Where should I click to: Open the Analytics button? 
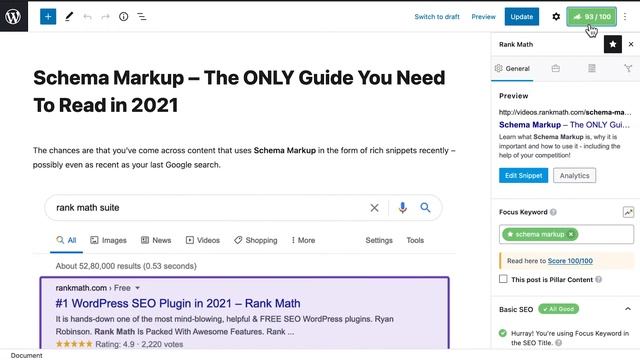click(574, 176)
